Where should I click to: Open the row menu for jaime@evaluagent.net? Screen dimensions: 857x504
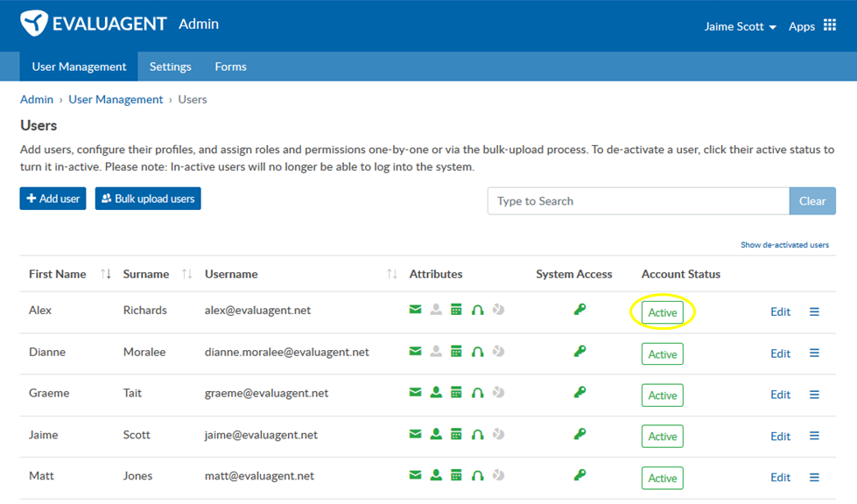(814, 436)
